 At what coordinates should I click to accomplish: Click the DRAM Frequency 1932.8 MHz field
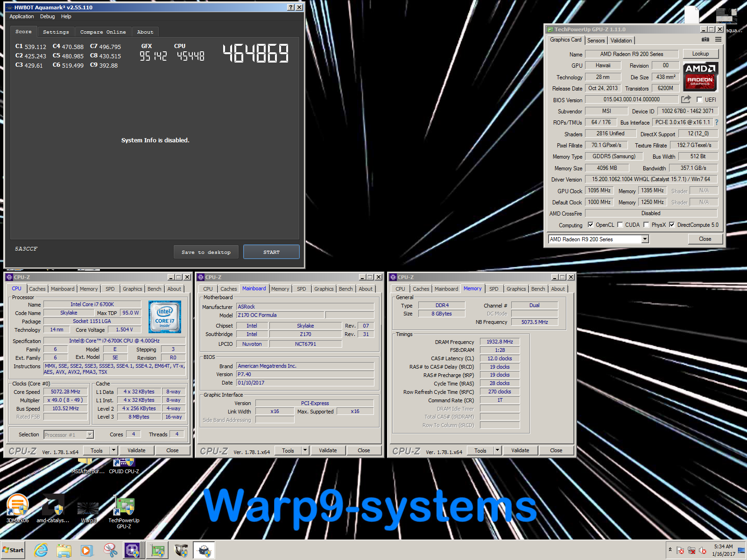click(x=500, y=342)
